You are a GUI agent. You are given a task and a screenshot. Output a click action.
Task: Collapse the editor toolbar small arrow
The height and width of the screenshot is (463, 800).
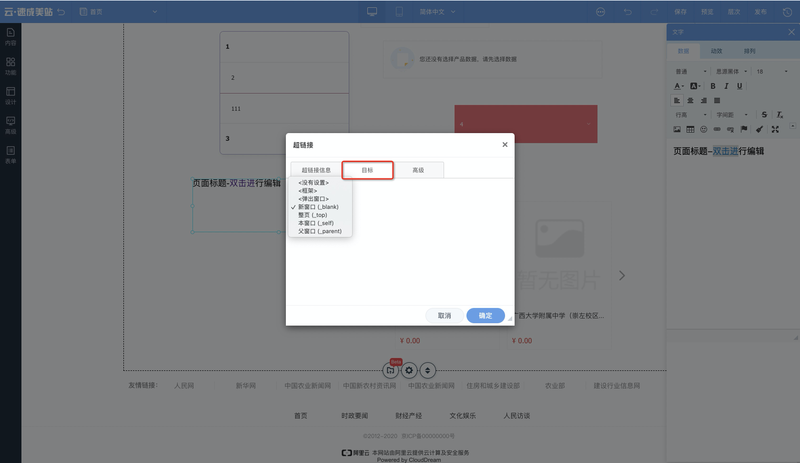[x=792, y=126]
